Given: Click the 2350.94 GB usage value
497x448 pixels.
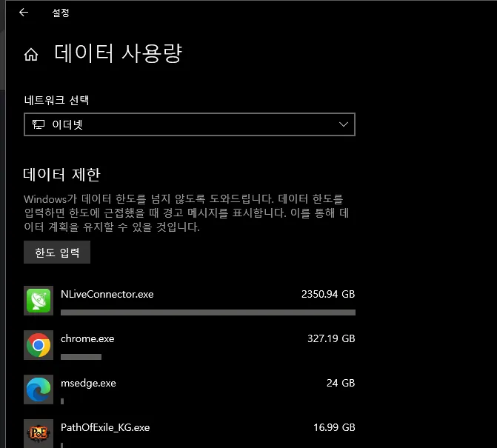Looking at the screenshot, I should click(x=328, y=294).
